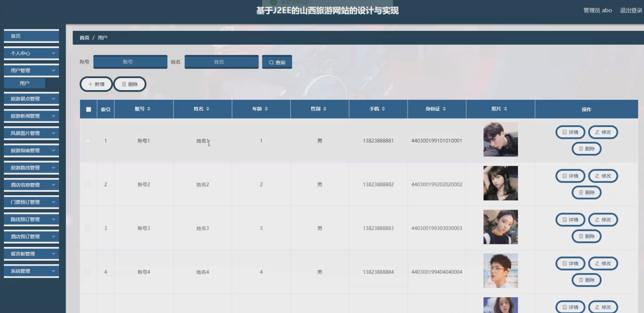Click the 姓名3 name cell
Image resolution: width=644 pixels, height=313 pixels.
(202, 228)
